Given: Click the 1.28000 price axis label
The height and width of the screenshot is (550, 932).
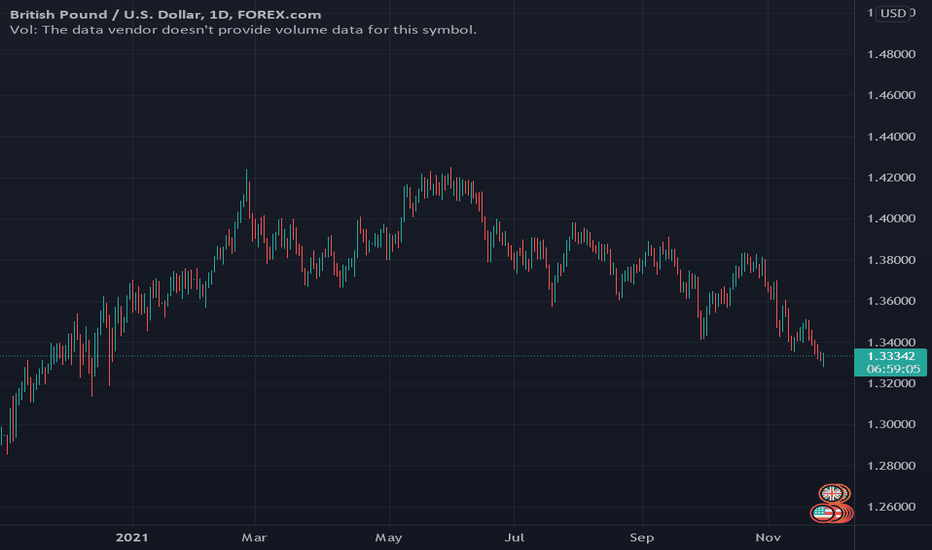Looking at the screenshot, I should (x=891, y=466).
